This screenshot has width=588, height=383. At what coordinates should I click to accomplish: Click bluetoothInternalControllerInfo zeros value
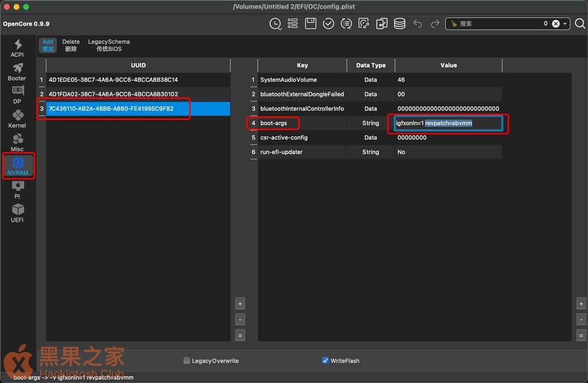448,108
